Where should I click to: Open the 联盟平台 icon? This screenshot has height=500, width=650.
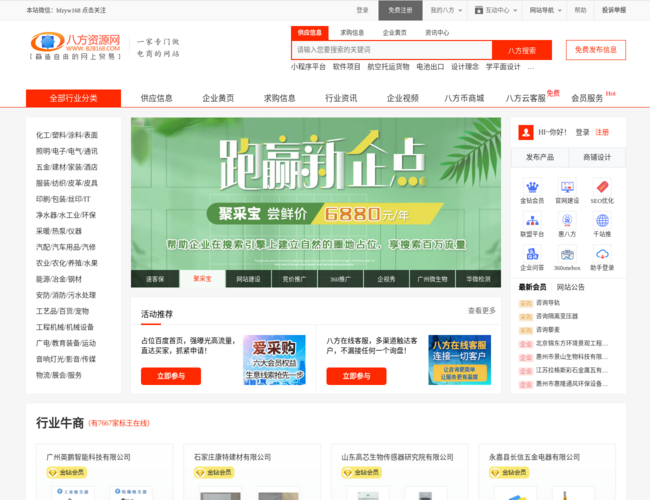532,221
